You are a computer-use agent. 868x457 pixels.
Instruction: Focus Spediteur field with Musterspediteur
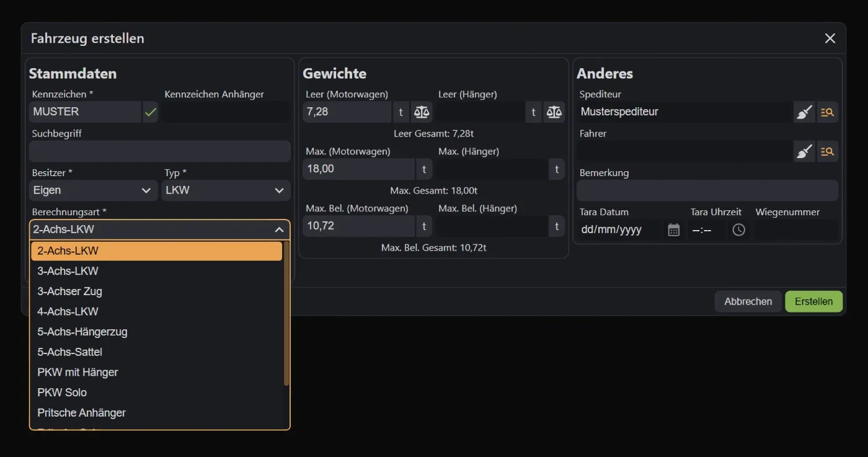[x=684, y=112]
